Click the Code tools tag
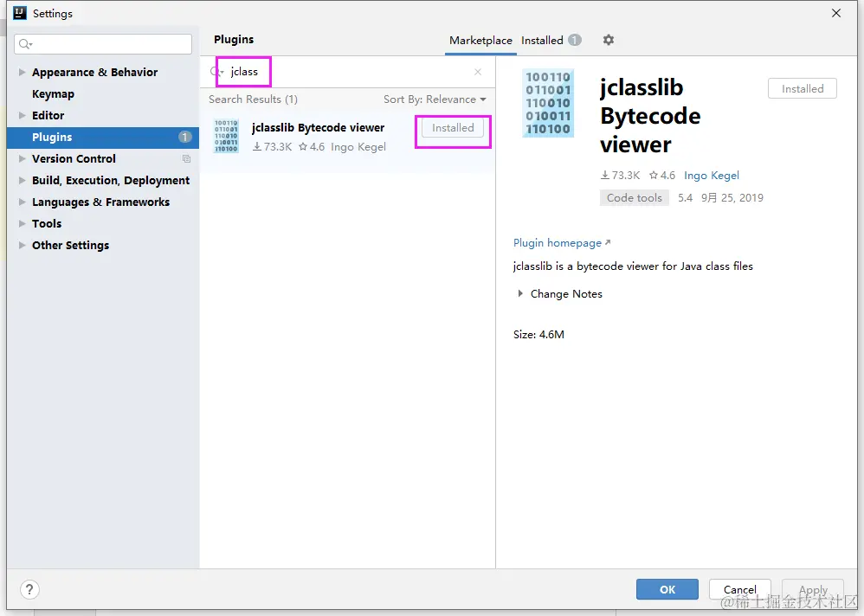864x616 pixels. pyautogui.click(x=635, y=197)
